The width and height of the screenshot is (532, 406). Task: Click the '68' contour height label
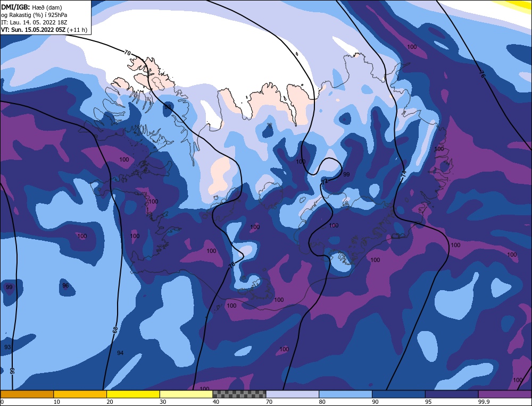(115, 330)
